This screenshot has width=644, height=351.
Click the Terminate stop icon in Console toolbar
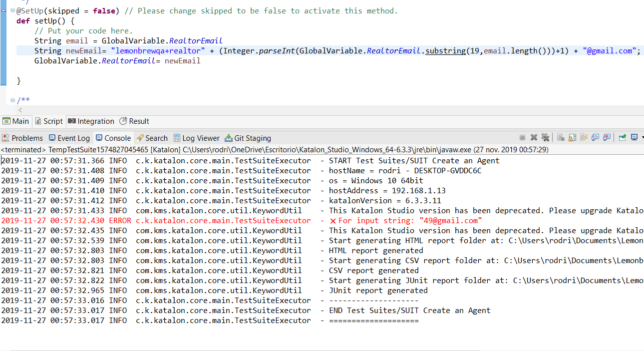522,138
